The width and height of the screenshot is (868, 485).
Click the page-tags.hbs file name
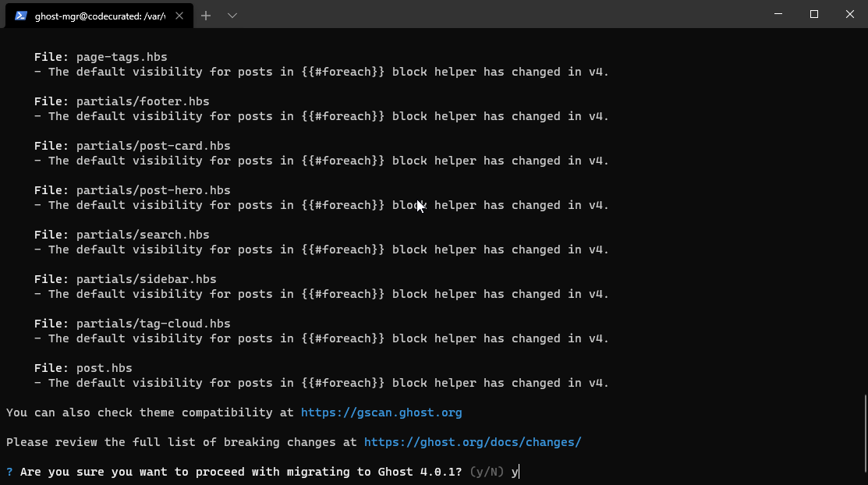click(x=122, y=57)
